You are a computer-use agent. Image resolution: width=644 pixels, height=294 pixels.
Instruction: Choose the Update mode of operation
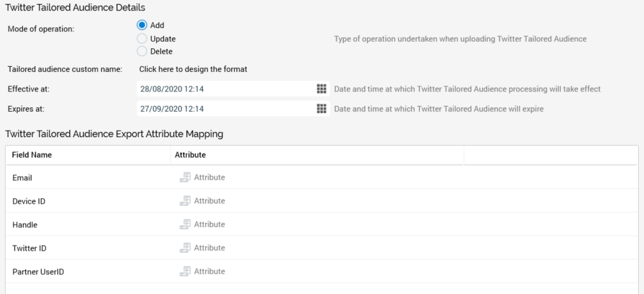pyautogui.click(x=142, y=39)
